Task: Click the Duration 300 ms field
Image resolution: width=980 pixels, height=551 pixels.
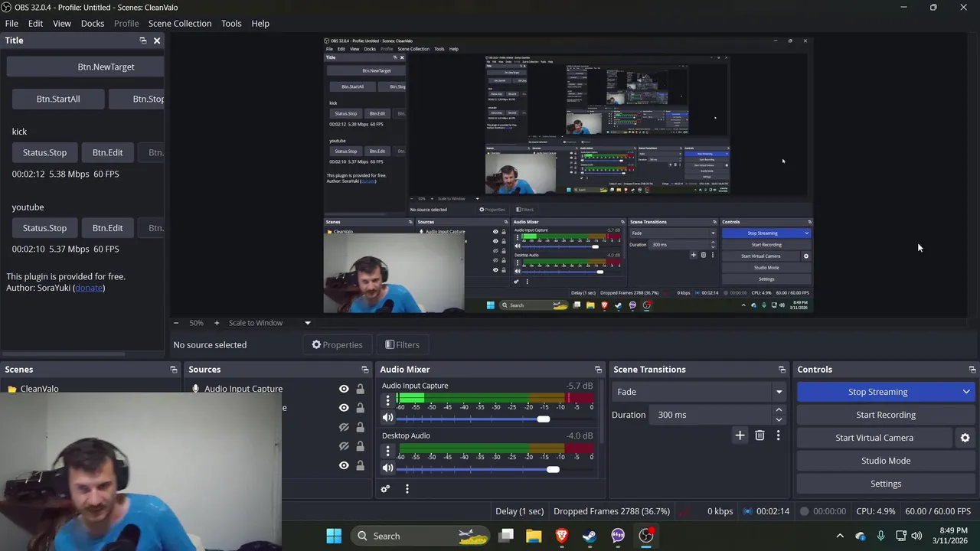Action: (711, 415)
